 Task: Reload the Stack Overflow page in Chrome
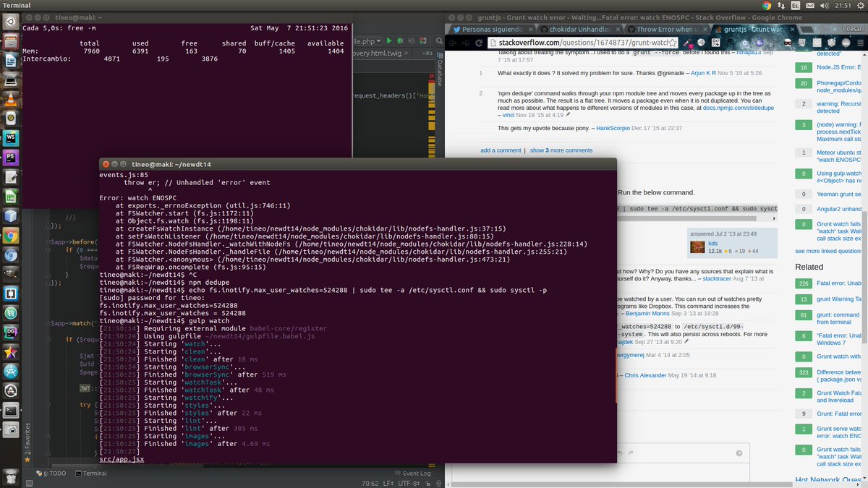480,43
